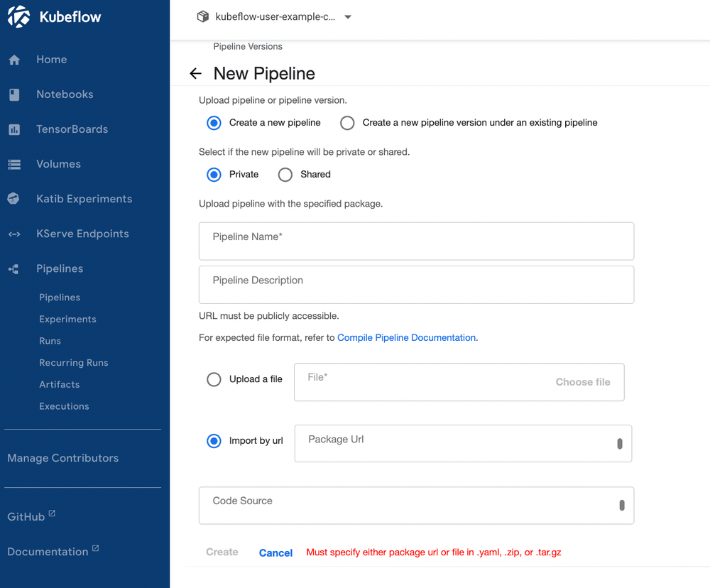Go to Executions submenu item
710x588 pixels.
(x=64, y=406)
